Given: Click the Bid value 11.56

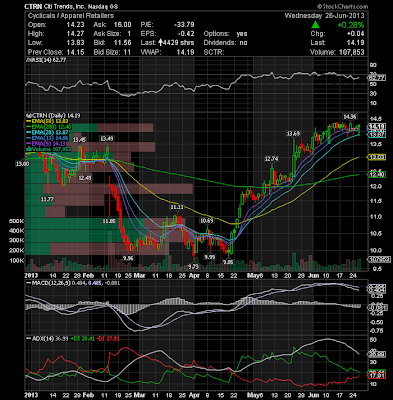Looking at the screenshot, I should pos(122,43).
